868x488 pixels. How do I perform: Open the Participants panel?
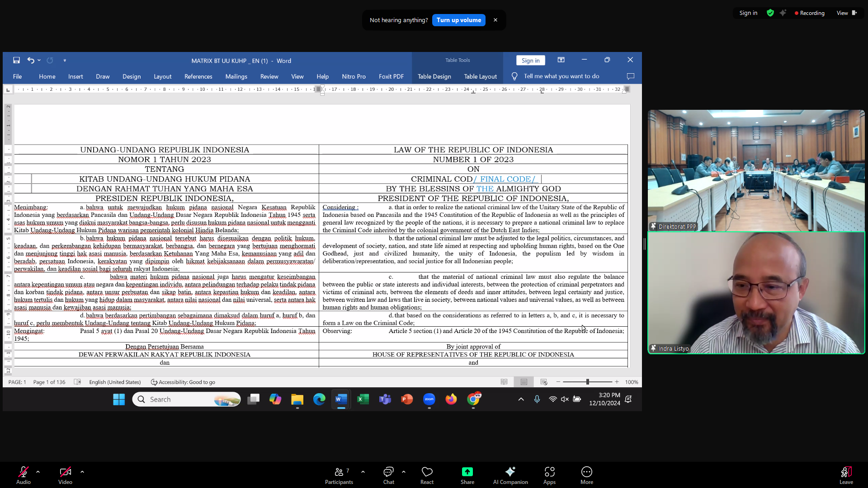coord(339,475)
